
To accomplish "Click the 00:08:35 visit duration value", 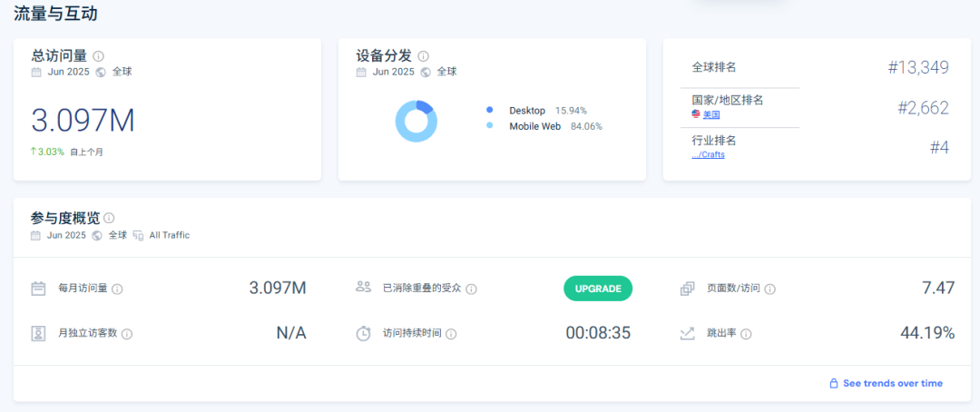I will coord(598,333).
